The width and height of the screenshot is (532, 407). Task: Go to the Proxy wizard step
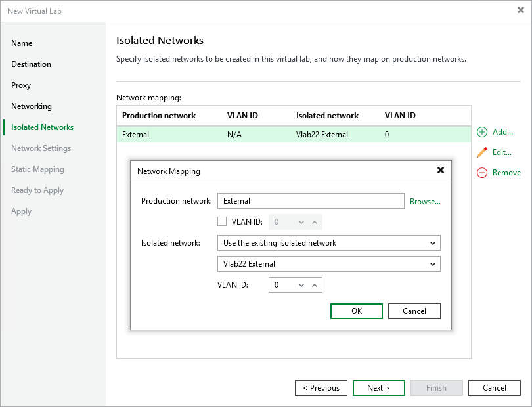pos(21,85)
